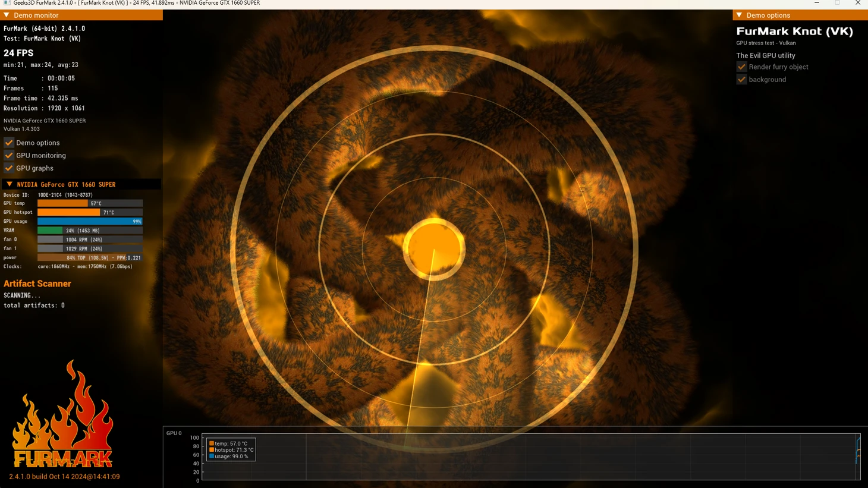
Task: Click the Device ID 10DE-21C4 row
Action: (48, 195)
